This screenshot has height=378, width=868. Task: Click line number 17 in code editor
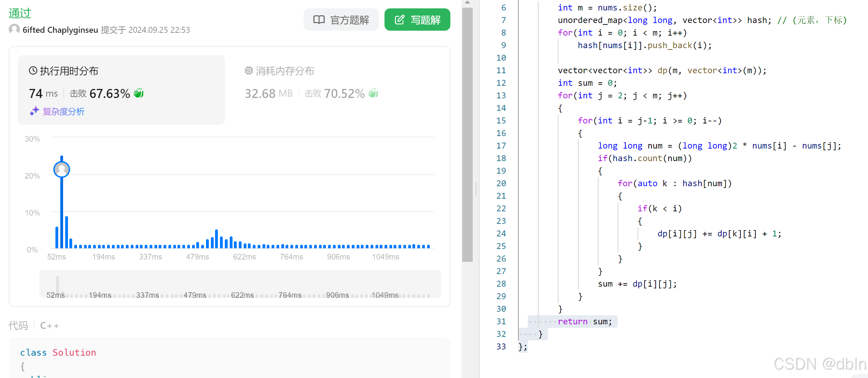pyautogui.click(x=501, y=146)
